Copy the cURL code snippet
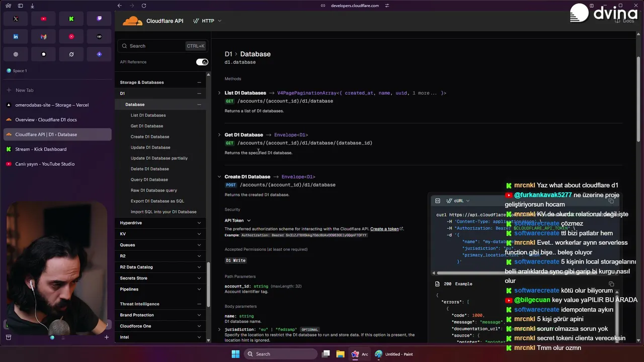Image resolution: width=644 pixels, height=362 pixels. click(x=611, y=201)
